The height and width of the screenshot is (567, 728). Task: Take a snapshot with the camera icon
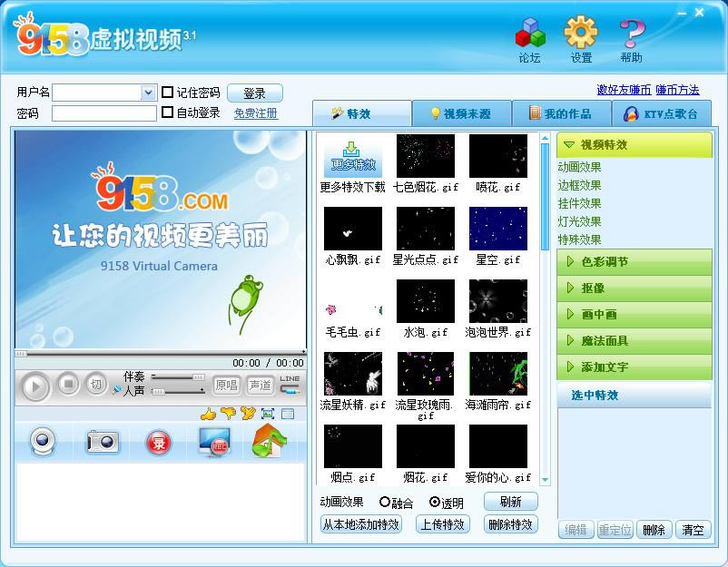click(x=103, y=442)
